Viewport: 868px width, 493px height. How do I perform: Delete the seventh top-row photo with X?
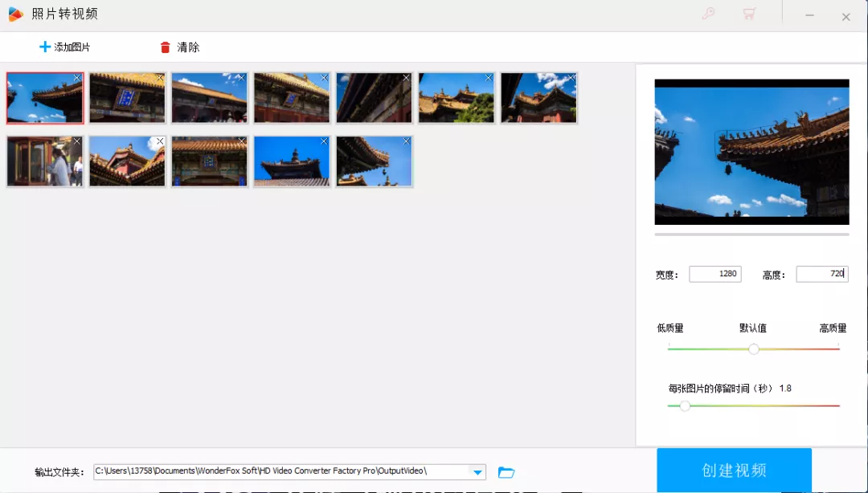(x=571, y=78)
